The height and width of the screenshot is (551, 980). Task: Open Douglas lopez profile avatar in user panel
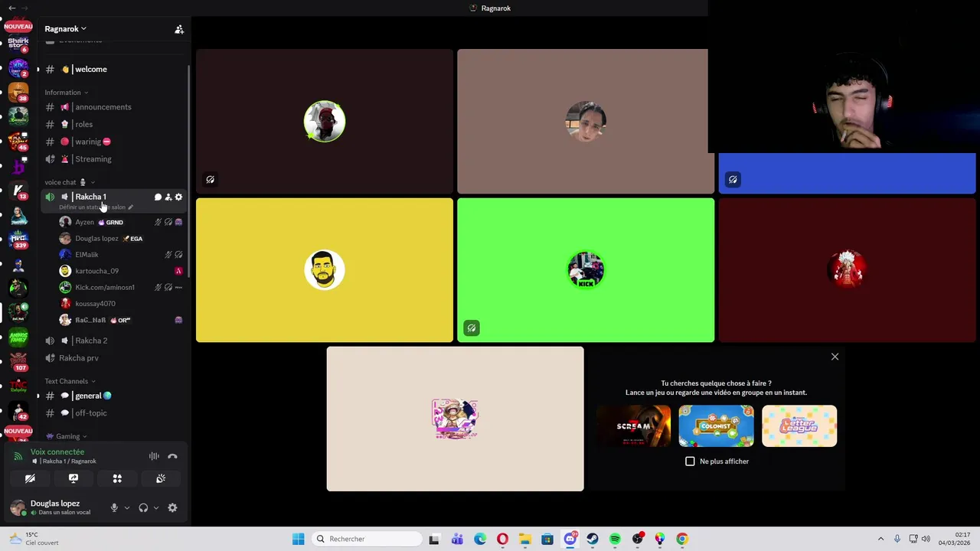click(x=18, y=507)
